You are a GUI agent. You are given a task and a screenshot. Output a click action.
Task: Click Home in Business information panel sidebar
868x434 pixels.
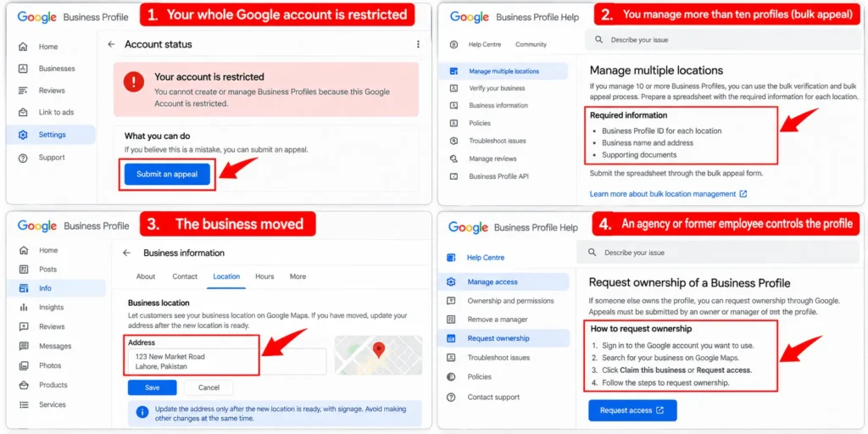point(48,250)
